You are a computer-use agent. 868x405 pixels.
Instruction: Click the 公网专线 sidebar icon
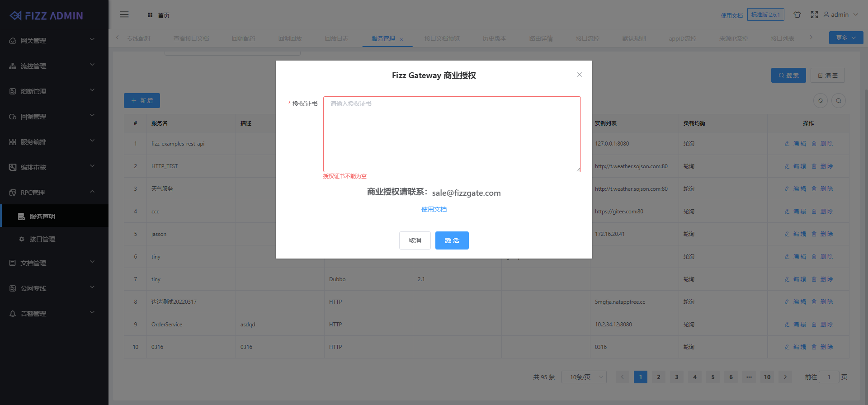coord(13,288)
